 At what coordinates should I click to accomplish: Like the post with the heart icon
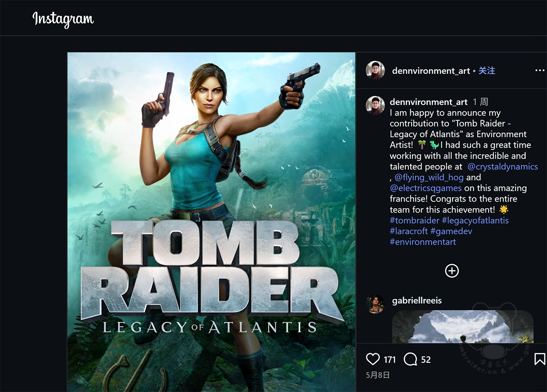tap(373, 359)
